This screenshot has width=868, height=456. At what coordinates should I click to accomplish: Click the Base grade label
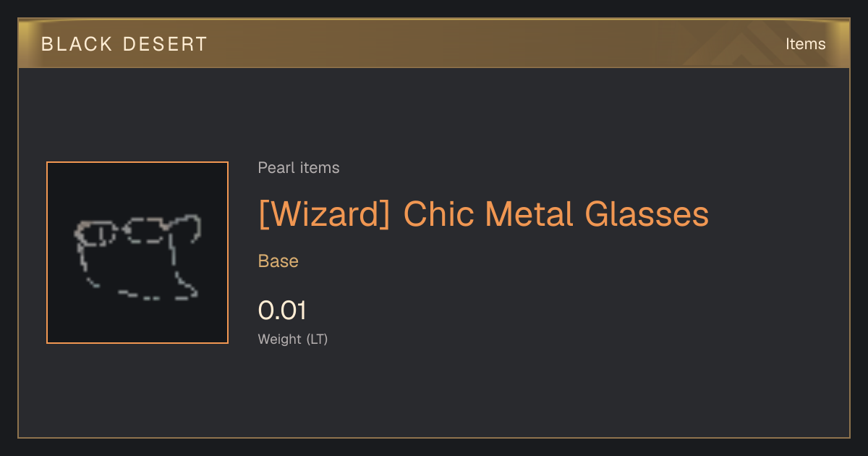coord(278,261)
